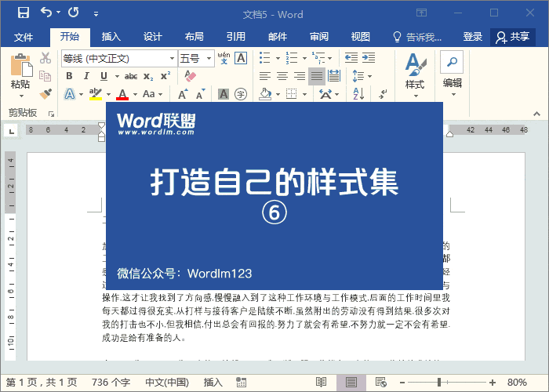Clear all formatting with eraser icon
Viewport: 549px width, 392px height.
coord(190,76)
